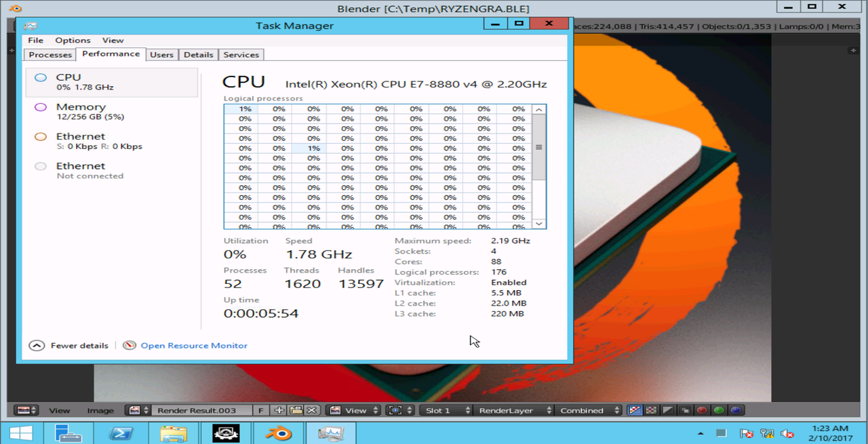
Task: Toggle the red channel display button
Action: click(x=702, y=410)
